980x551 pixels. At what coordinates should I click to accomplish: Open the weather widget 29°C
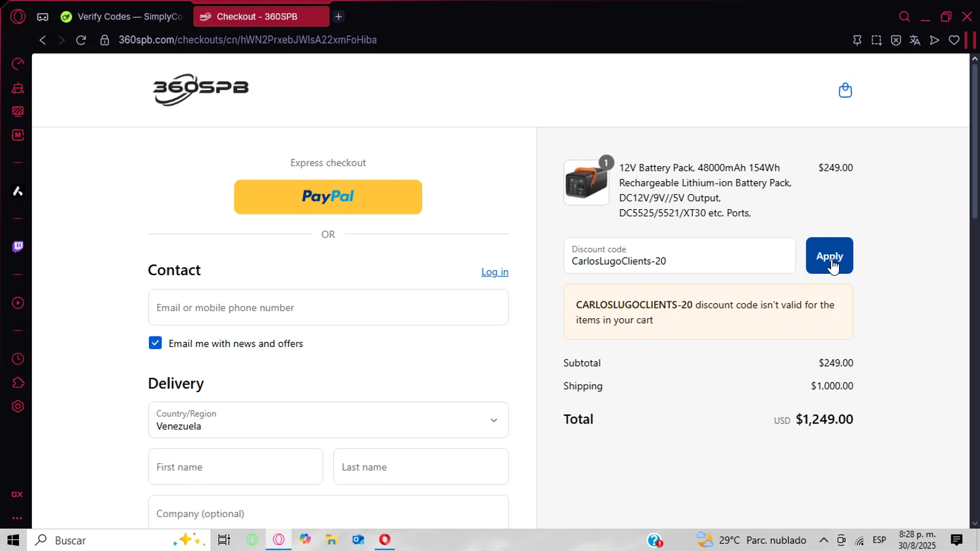pyautogui.click(x=751, y=540)
